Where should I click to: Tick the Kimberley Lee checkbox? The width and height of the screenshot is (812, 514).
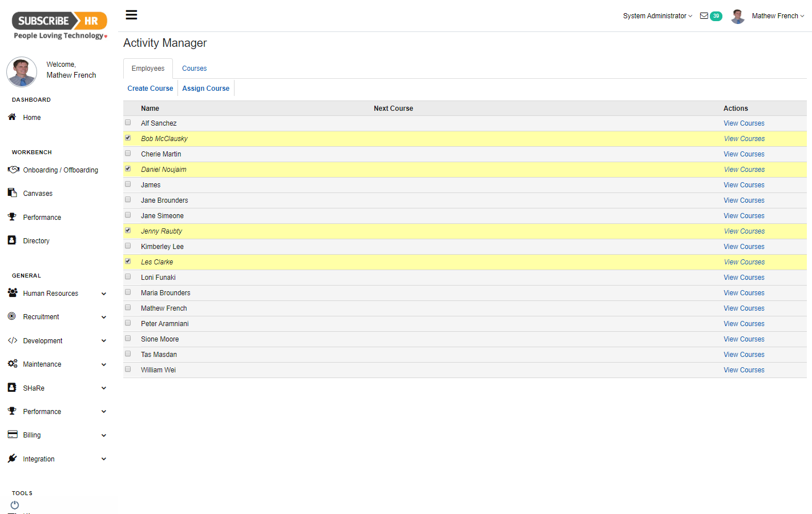(x=128, y=246)
